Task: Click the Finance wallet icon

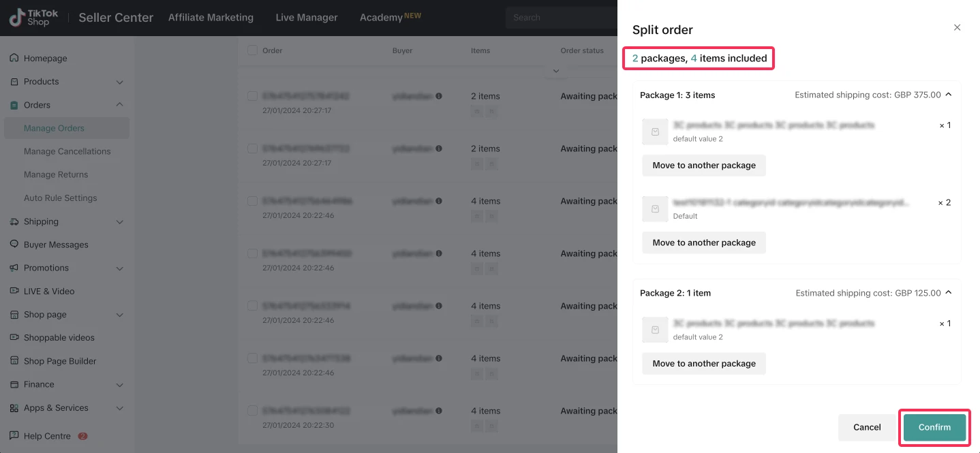Action: point(14,384)
